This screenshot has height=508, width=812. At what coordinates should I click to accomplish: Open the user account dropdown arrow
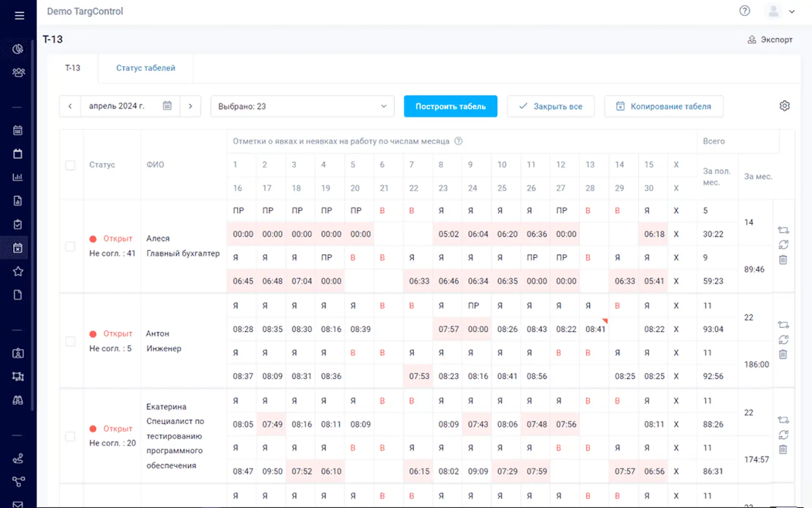pos(792,12)
